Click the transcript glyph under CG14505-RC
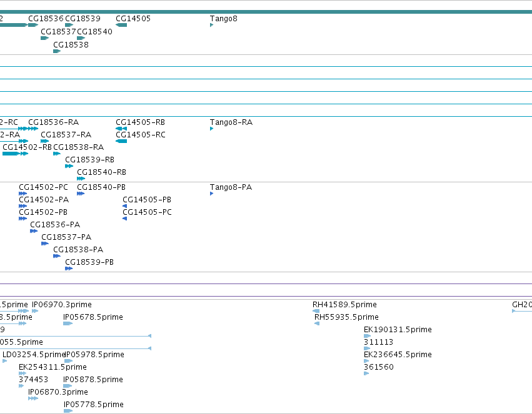Image resolution: width=532 pixels, height=414 pixels. [x=121, y=141]
